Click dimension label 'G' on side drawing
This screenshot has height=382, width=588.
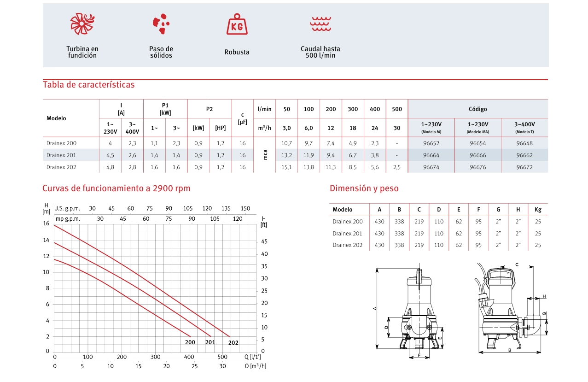(x=544, y=313)
